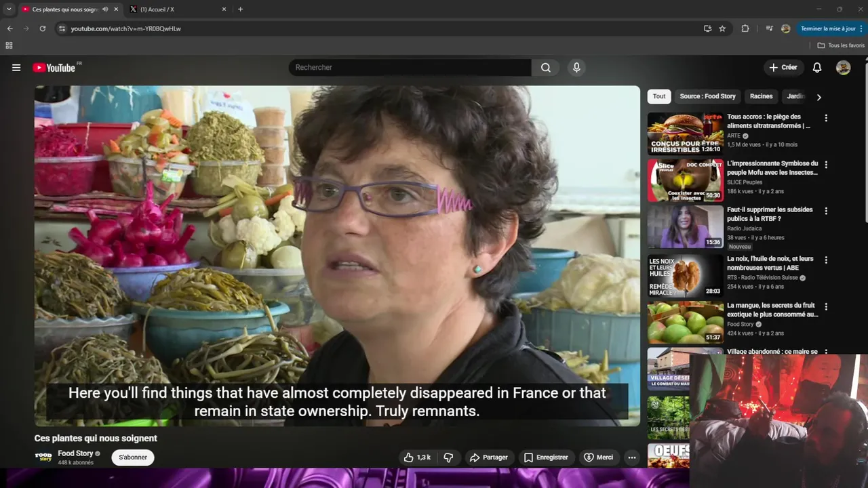
Task: Go to the YouTube home logo
Action: pos(54,67)
